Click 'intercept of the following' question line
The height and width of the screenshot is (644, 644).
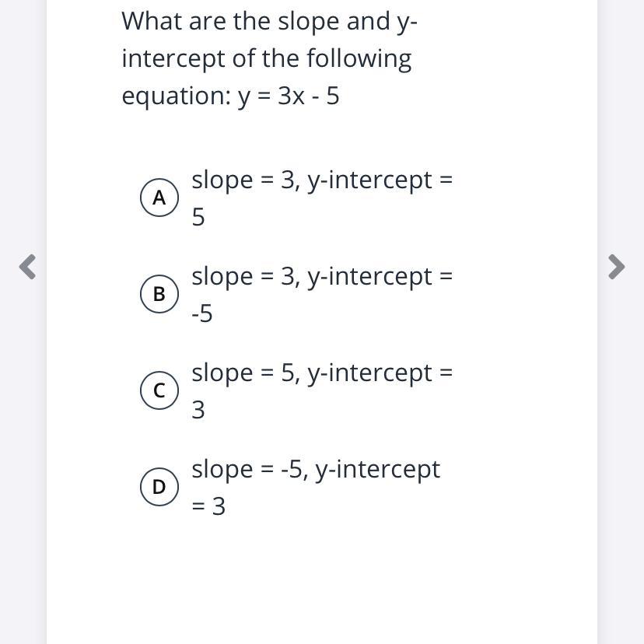click(266, 58)
